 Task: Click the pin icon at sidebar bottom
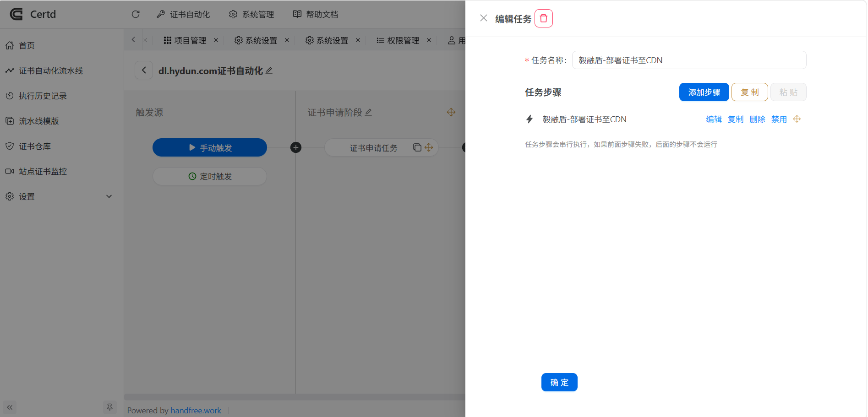pos(110,407)
